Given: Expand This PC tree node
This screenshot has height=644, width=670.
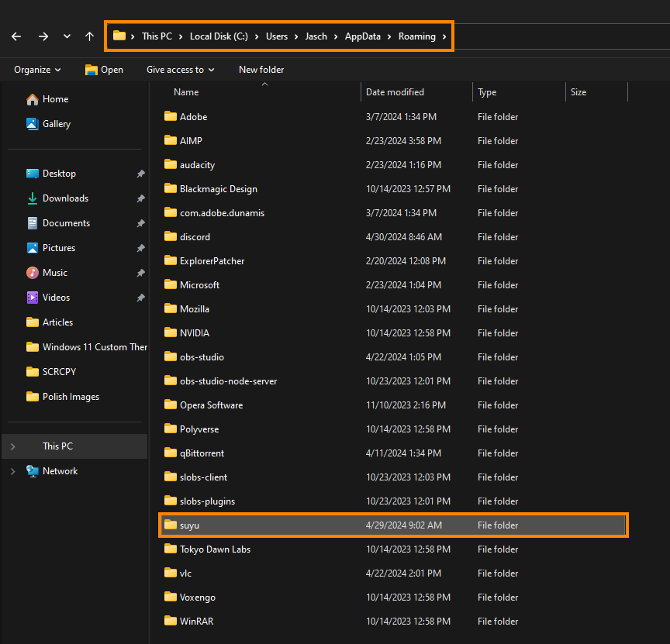Looking at the screenshot, I should (13, 446).
